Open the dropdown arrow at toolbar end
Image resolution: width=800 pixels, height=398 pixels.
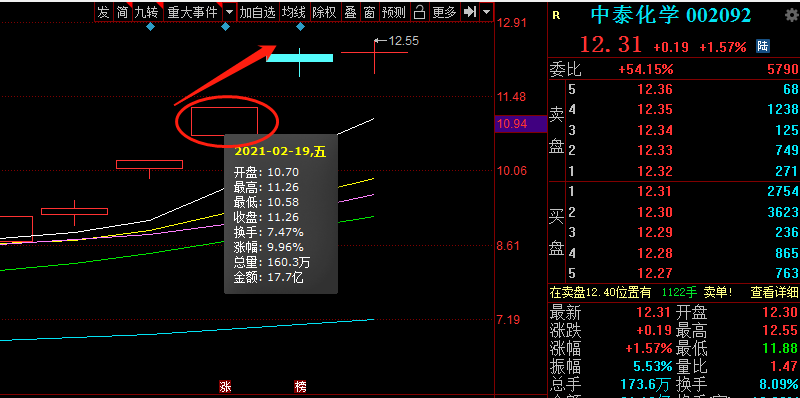click(487, 12)
